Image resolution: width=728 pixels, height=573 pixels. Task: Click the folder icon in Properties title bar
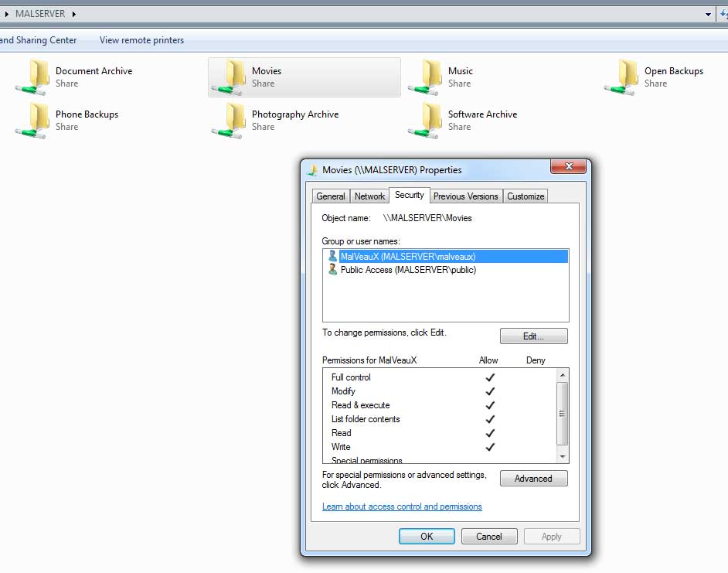tap(314, 170)
